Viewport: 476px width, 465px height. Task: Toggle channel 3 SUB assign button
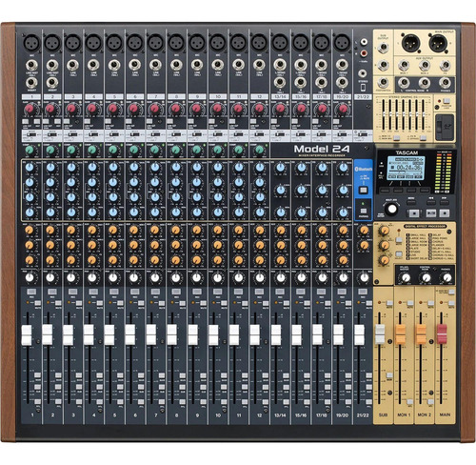79,387
